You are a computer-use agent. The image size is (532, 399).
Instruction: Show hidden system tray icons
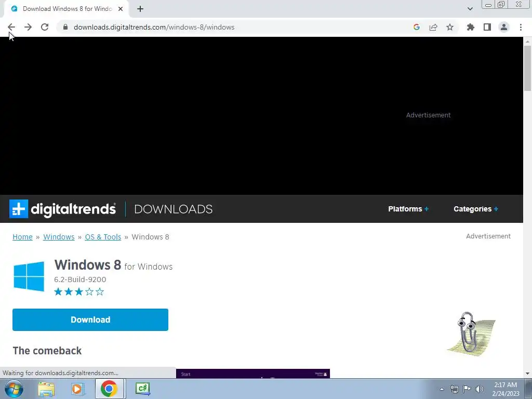442,389
